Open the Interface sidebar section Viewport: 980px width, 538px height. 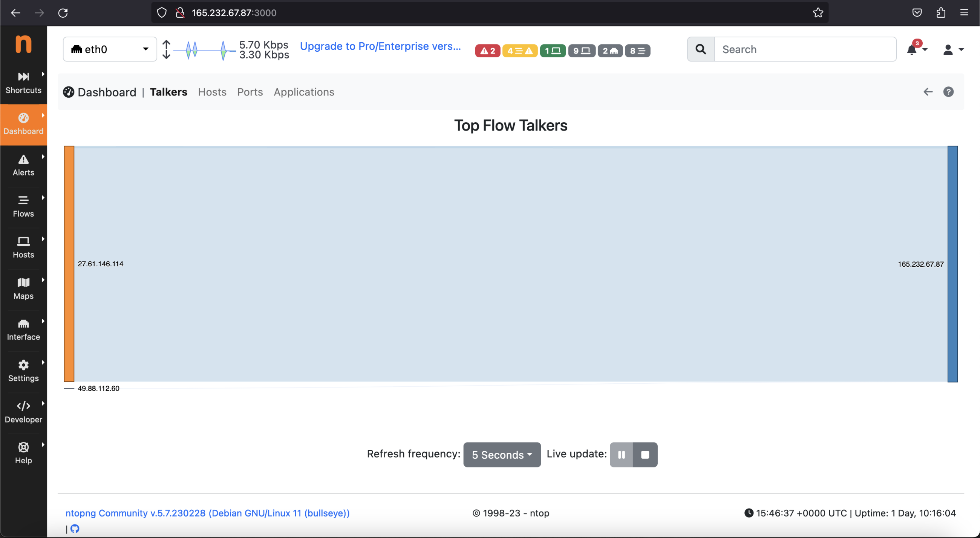tap(23, 329)
